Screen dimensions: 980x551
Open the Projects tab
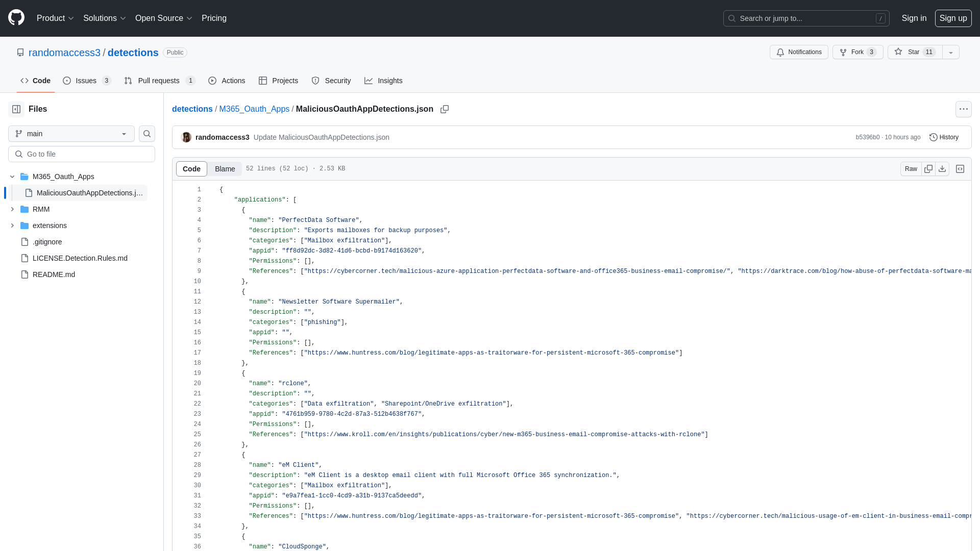278,81
